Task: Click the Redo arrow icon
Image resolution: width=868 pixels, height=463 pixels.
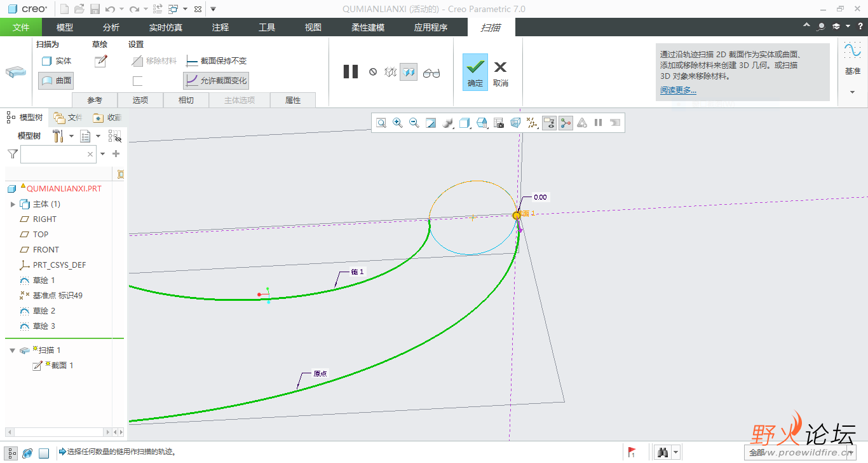Action: point(134,9)
